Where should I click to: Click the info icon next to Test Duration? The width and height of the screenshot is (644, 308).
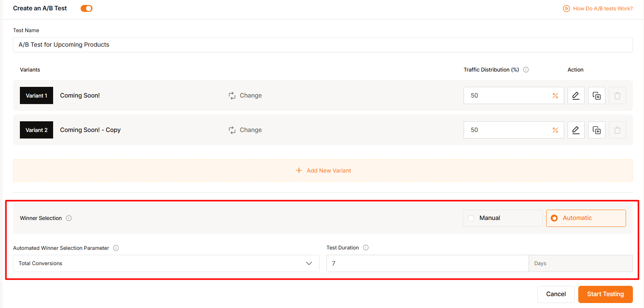coord(366,248)
